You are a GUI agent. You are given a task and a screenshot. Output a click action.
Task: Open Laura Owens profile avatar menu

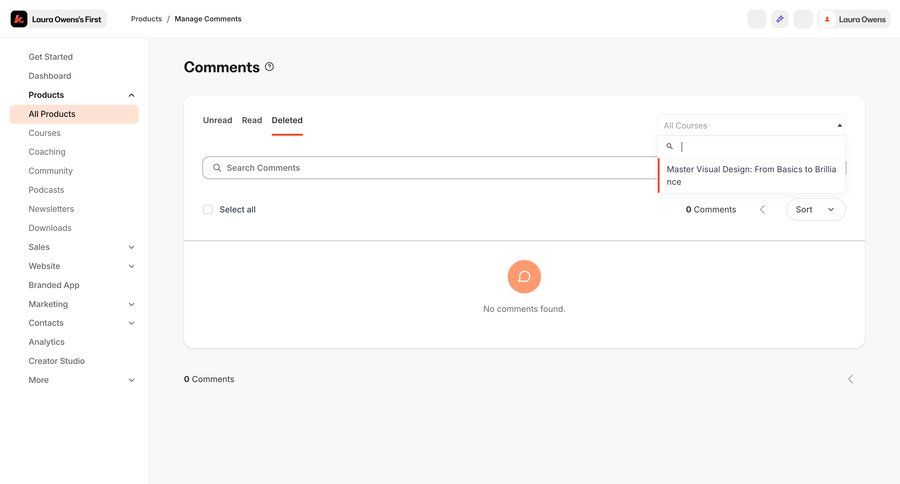tap(827, 19)
